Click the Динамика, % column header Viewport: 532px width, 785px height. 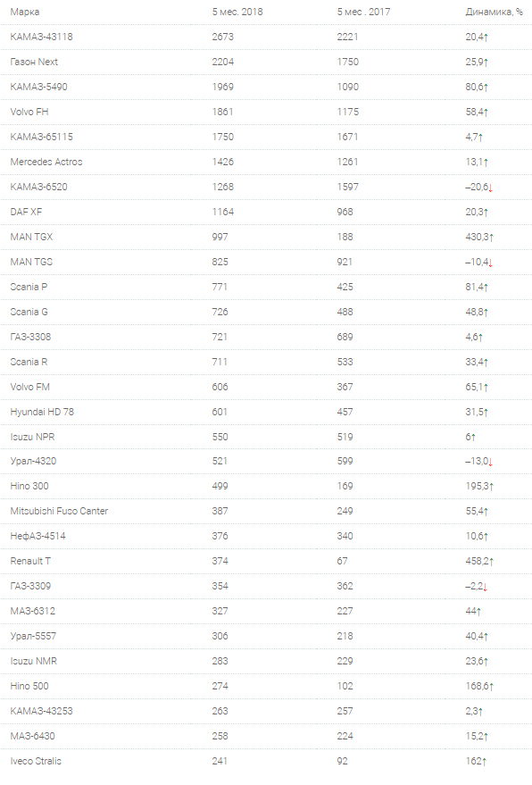[x=494, y=12]
